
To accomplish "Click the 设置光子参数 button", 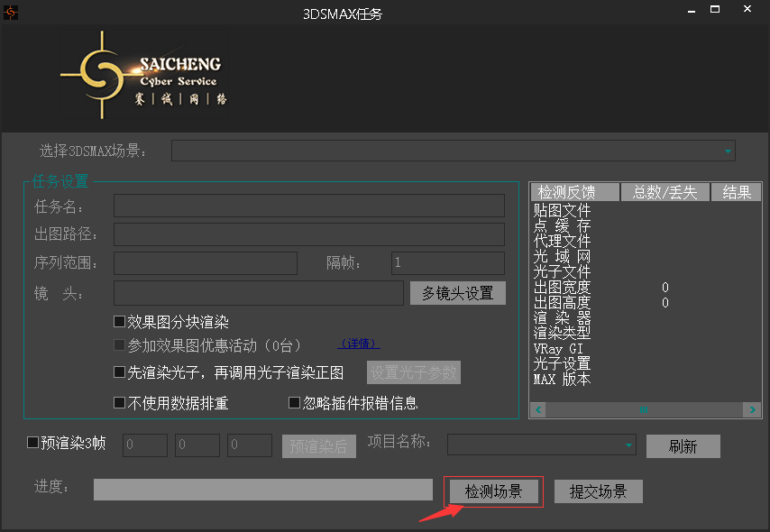I will tap(414, 372).
